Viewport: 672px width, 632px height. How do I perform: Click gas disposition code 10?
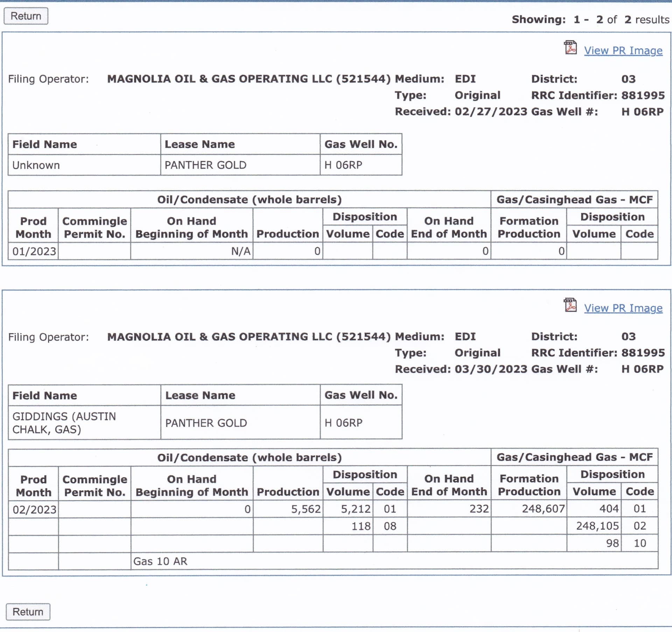(x=640, y=543)
